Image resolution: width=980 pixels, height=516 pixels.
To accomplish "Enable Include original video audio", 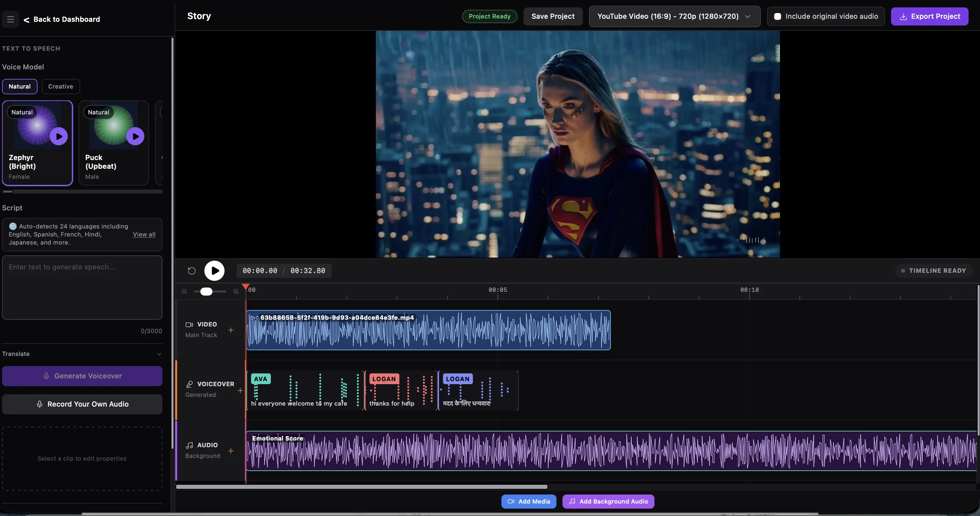I will point(777,16).
